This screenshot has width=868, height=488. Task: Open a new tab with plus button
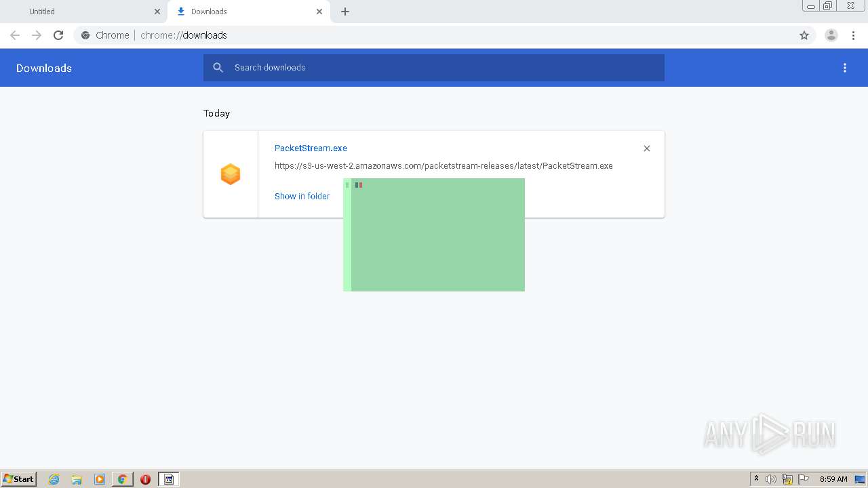pos(345,12)
